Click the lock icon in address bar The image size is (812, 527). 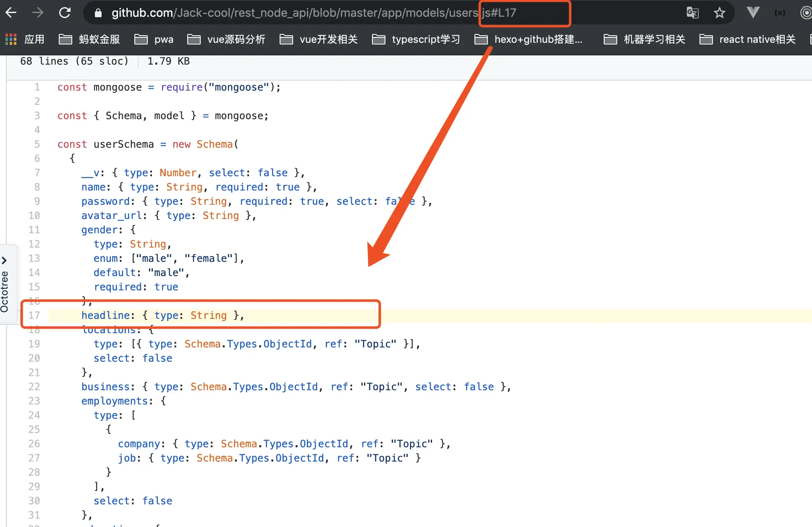coord(98,13)
